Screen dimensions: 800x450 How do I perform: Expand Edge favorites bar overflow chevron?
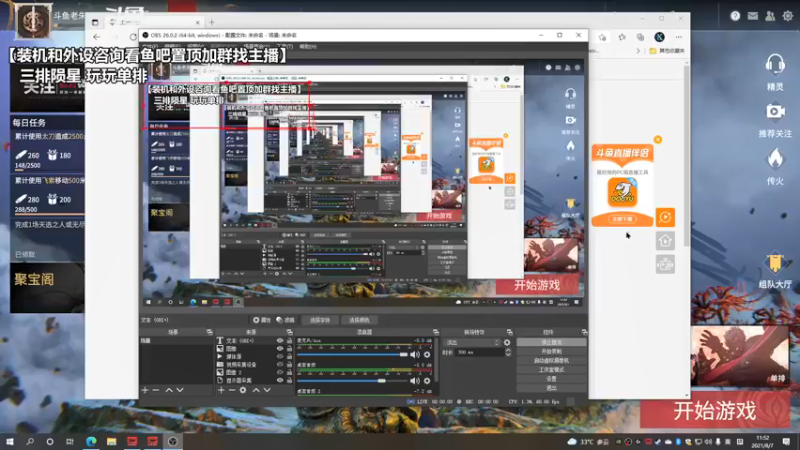click(x=638, y=51)
